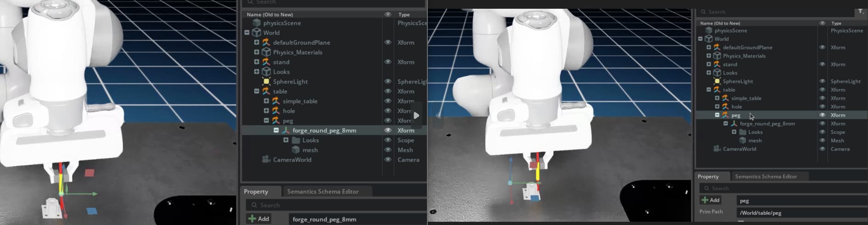This screenshot has width=868, height=225.
Task: Toggle visibility of defaultGroundPlane in left panel
Action: pos(388,42)
